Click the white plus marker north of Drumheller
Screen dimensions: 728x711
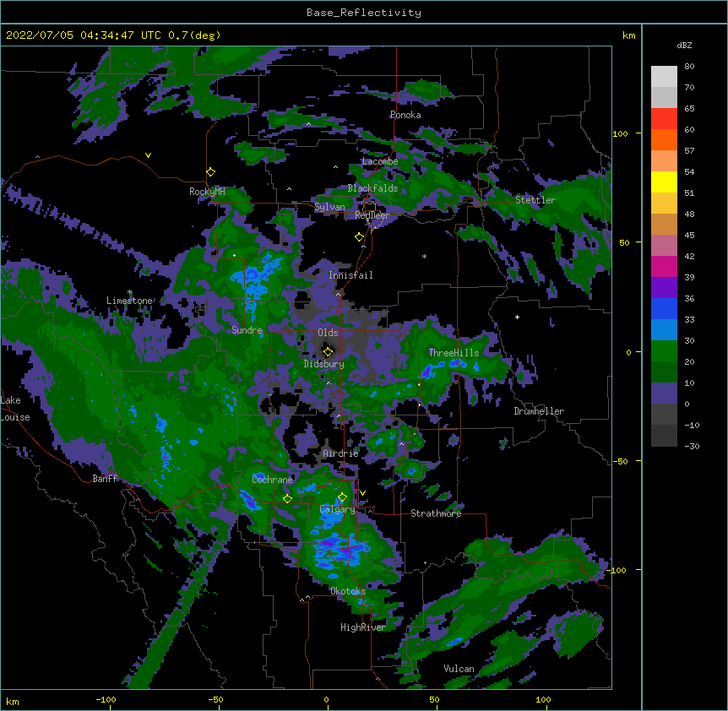(517, 317)
